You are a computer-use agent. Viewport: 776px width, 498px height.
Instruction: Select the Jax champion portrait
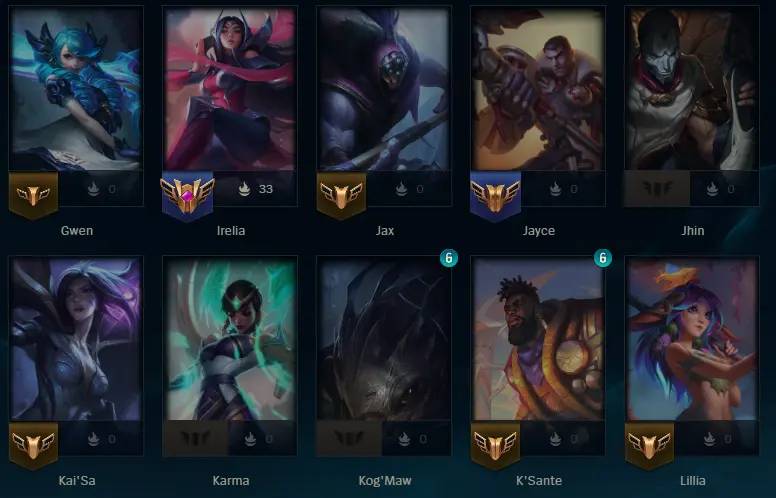(x=384, y=88)
